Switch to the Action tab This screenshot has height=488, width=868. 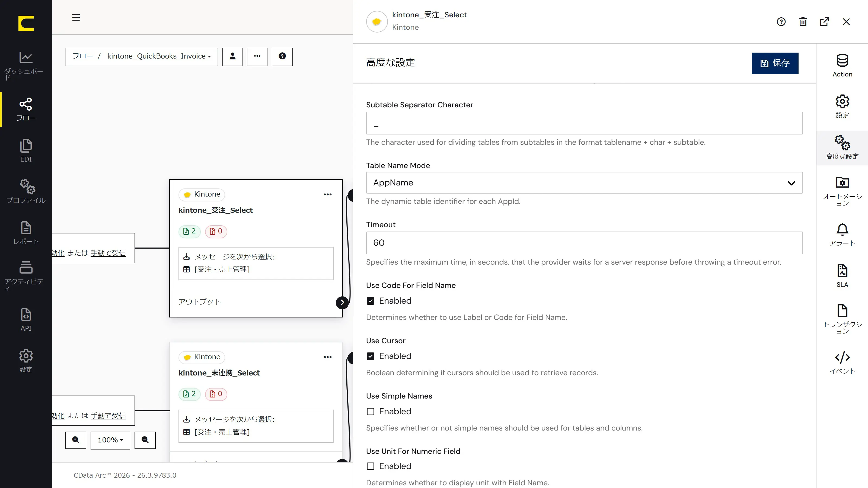pyautogui.click(x=842, y=66)
